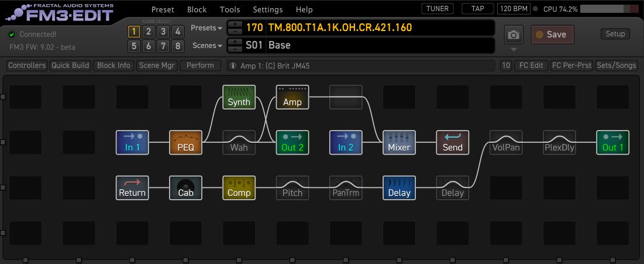Viewport: 644px width, 264px height.
Task: Select the Cab block
Action: point(185,187)
